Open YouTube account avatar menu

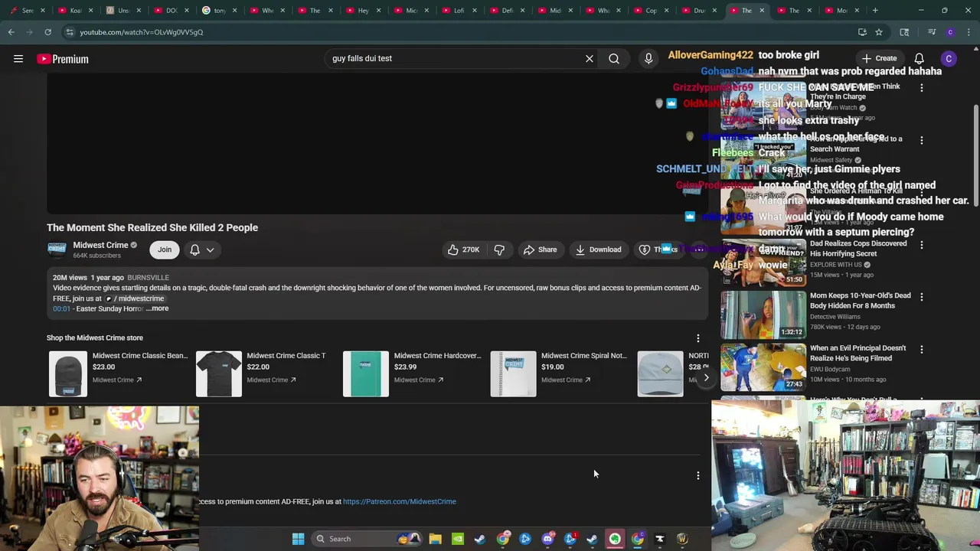[949, 59]
